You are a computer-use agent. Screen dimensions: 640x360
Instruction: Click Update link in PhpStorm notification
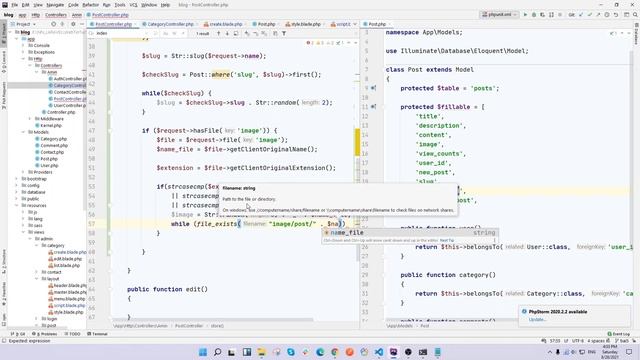(537, 319)
